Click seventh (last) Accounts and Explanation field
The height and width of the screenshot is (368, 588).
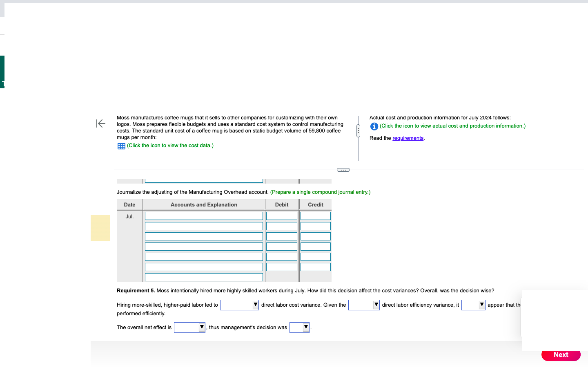[x=204, y=277]
